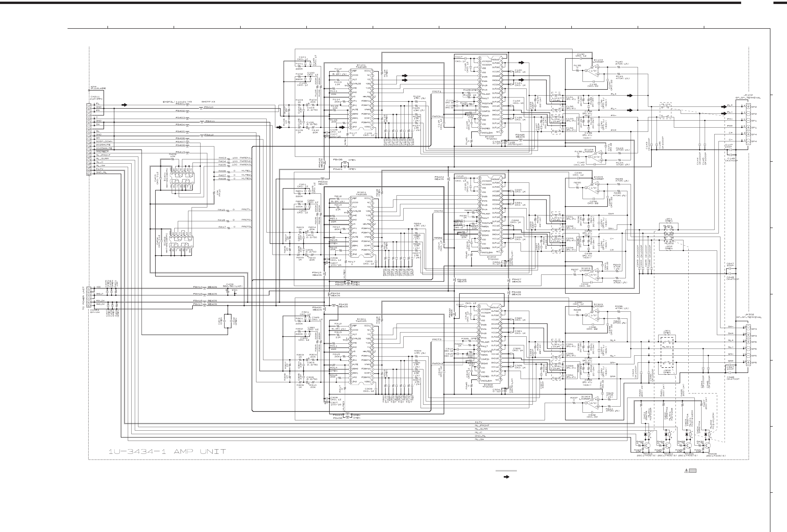Click the IC303 op-amp triangle near R337
This screenshot has height=532, width=787.
pos(594,403)
